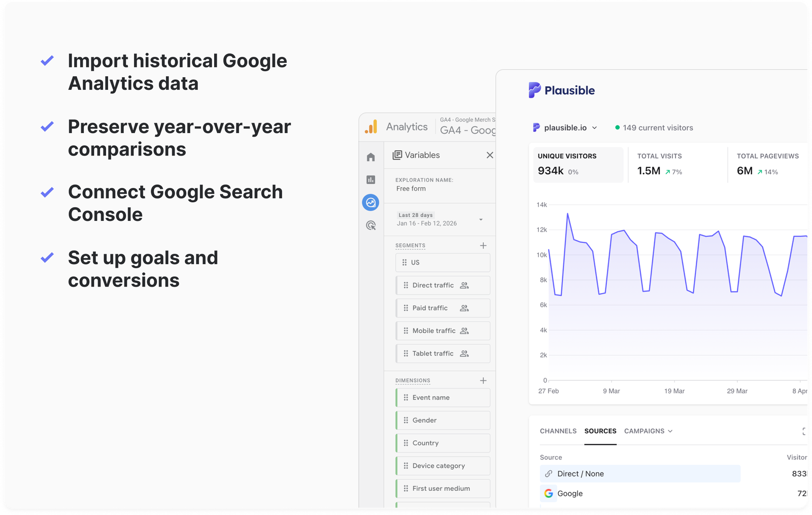Click the "Source" column header
The image size is (812, 515).
coord(551,457)
